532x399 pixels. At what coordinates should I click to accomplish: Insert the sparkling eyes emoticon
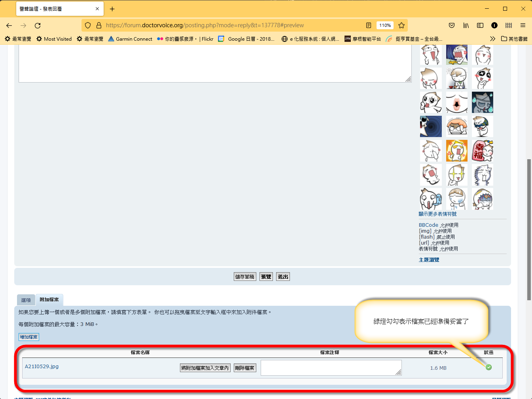[x=457, y=175]
